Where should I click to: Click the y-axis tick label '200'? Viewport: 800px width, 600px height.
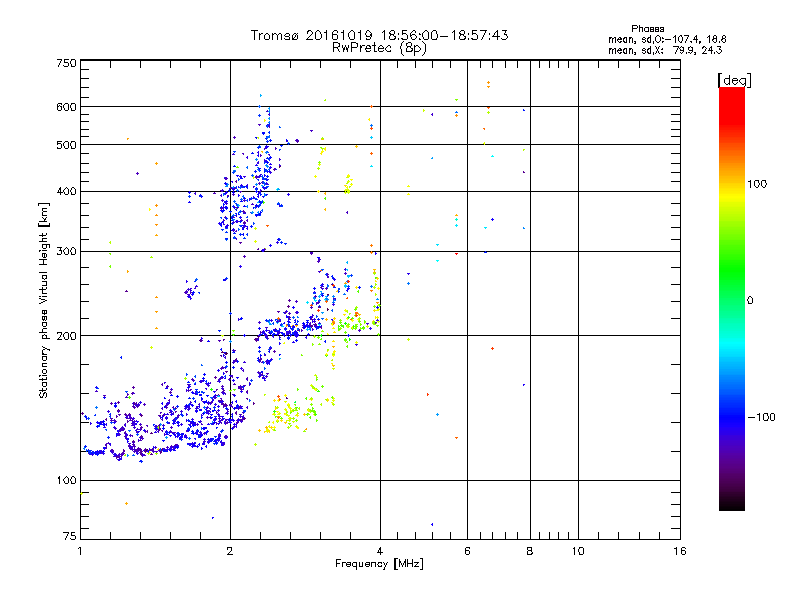click(x=66, y=336)
